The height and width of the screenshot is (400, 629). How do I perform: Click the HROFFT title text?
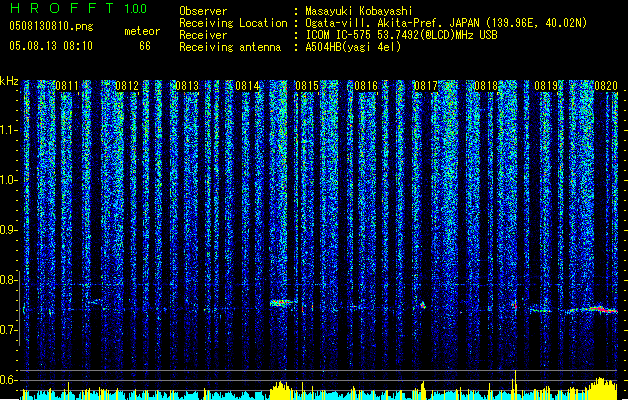pos(61,8)
